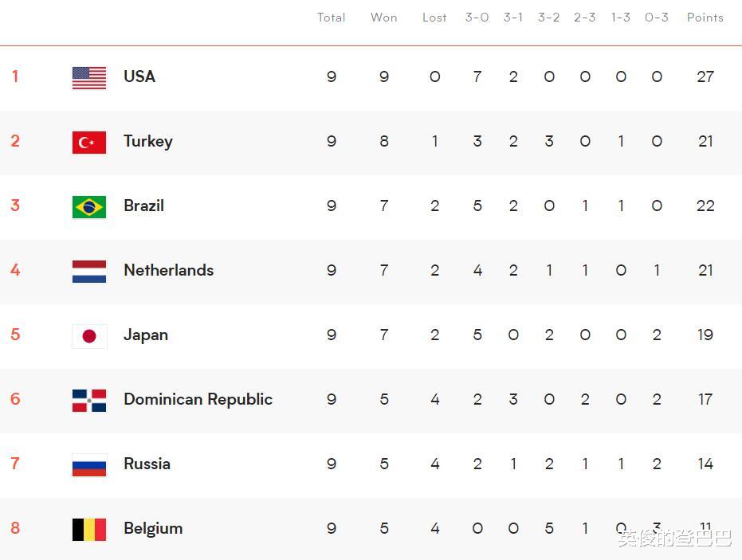Click the Turkey flag icon
The height and width of the screenshot is (560, 742).
[x=89, y=142]
